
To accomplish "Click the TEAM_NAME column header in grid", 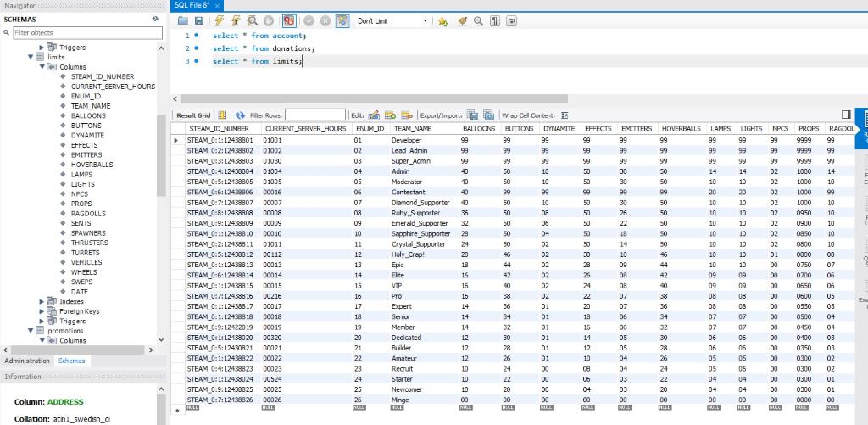I will pyautogui.click(x=413, y=128).
